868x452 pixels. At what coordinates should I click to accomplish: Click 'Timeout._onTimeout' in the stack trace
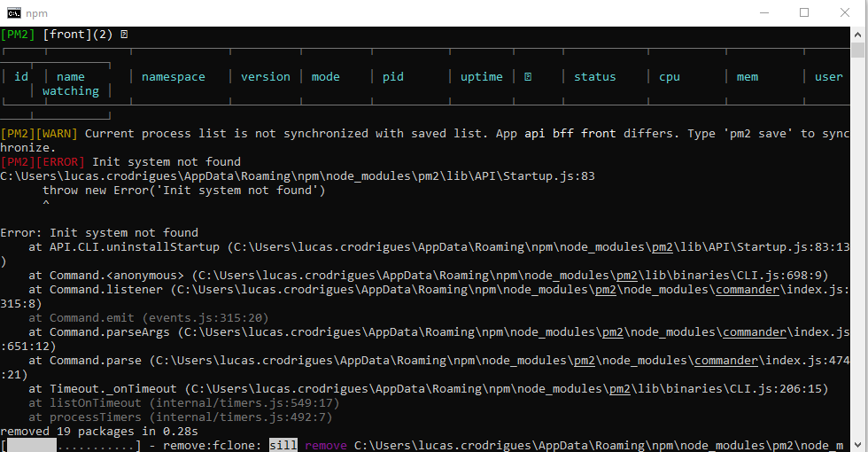pyautogui.click(x=113, y=389)
